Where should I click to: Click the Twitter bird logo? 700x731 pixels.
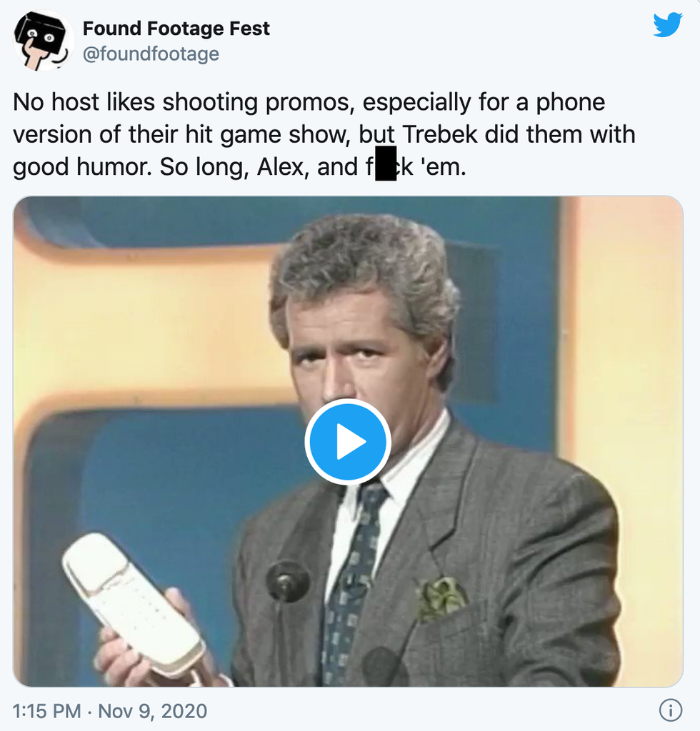tap(668, 25)
